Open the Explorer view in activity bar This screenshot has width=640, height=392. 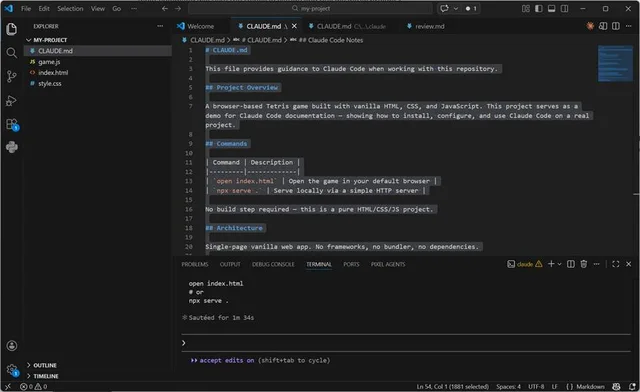(x=11, y=29)
